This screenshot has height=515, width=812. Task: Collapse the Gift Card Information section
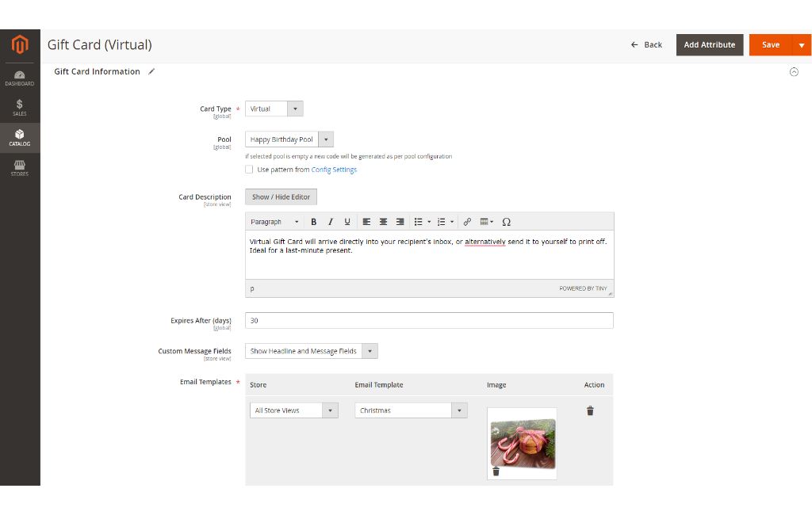tap(793, 72)
